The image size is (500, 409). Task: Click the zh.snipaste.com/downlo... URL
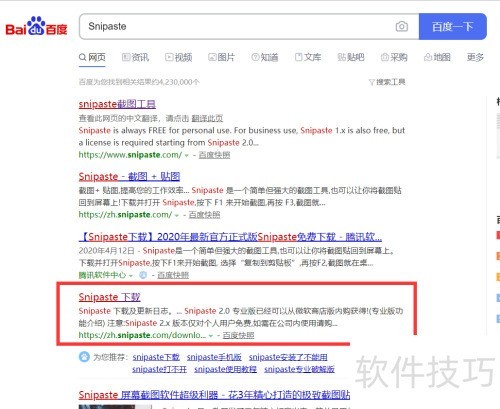(x=142, y=335)
